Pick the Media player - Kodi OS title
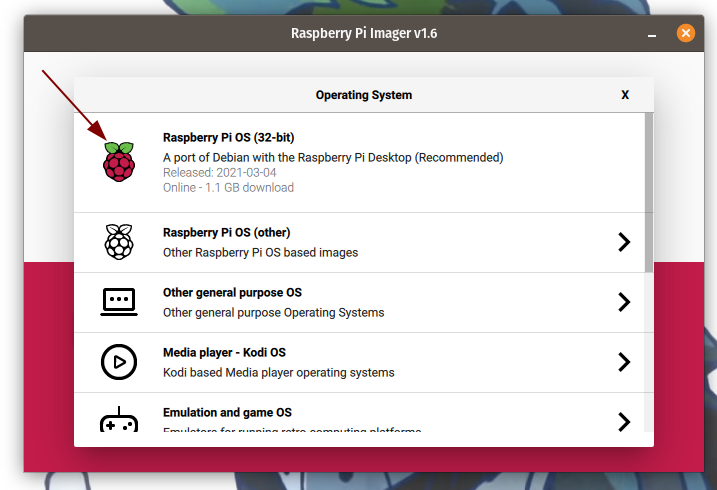The image size is (717, 490). pos(224,353)
